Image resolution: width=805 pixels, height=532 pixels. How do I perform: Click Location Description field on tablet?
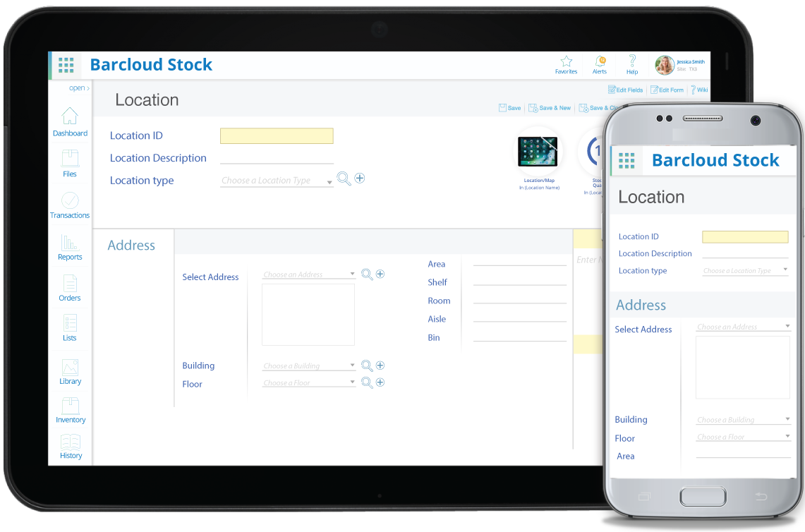pos(277,158)
